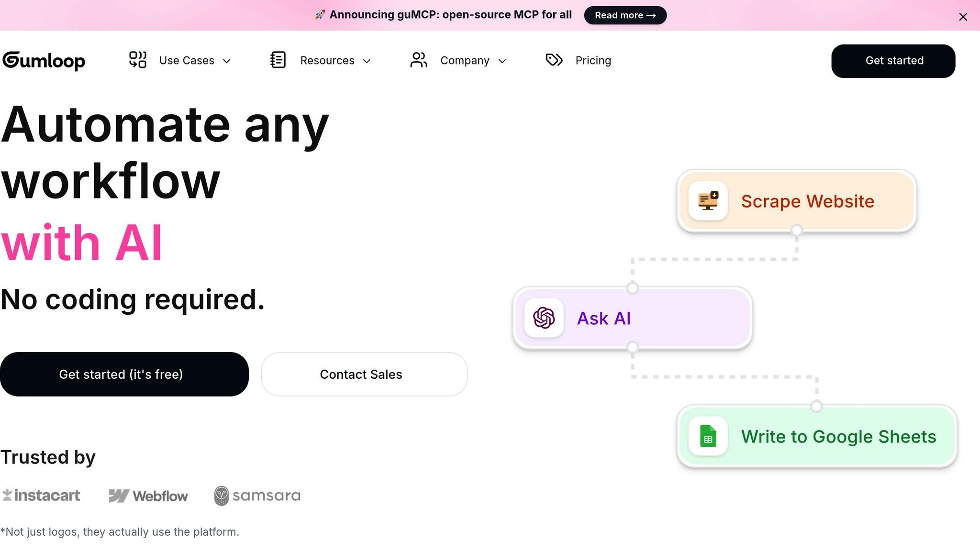This screenshot has width=980, height=551.
Task: Select the Write to Google Sheets node
Action: click(838, 437)
